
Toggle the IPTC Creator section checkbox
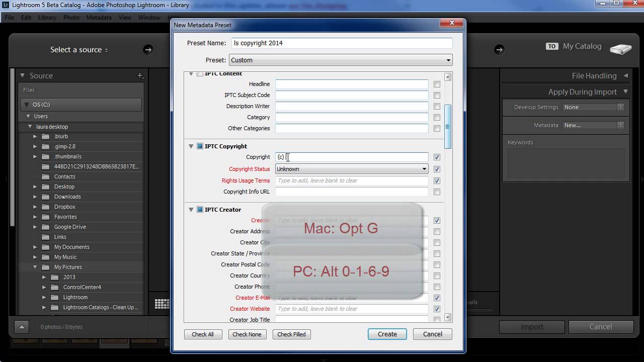tap(200, 210)
